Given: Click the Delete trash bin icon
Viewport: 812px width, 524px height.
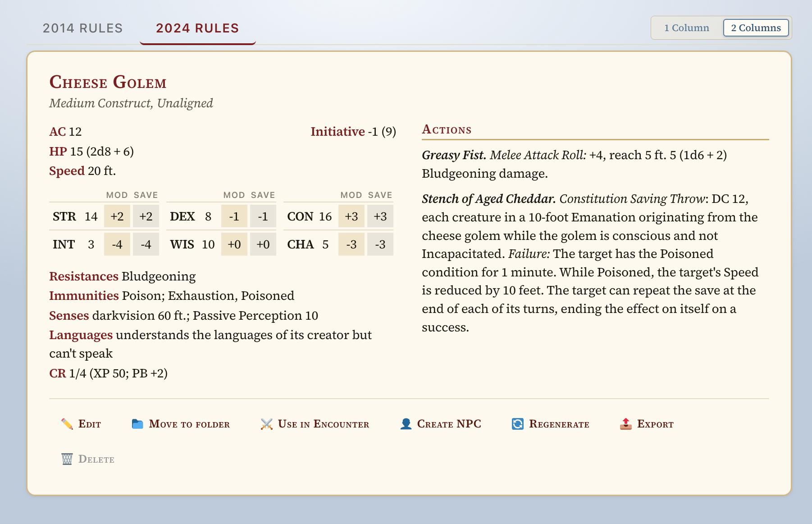Looking at the screenshot, I should 67,459.
